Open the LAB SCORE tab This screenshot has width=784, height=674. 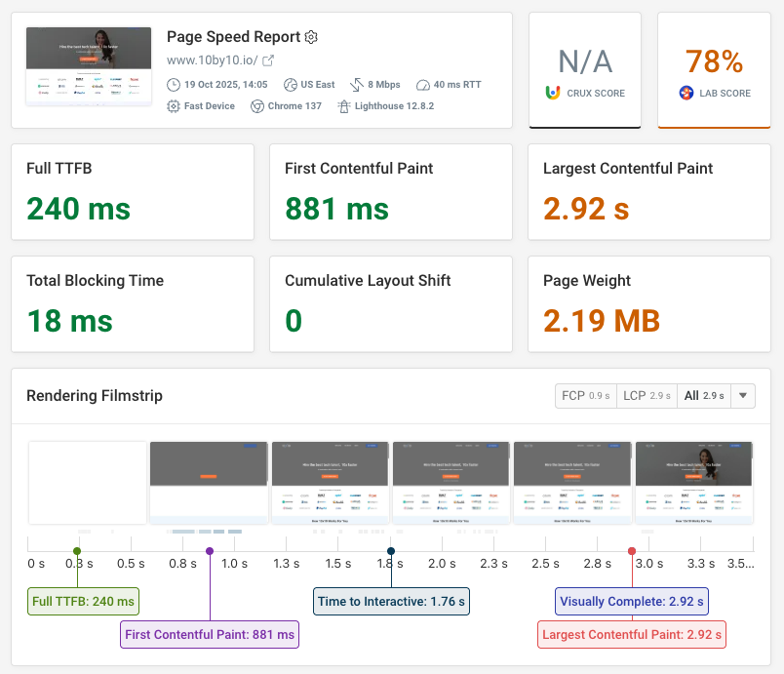715,70
